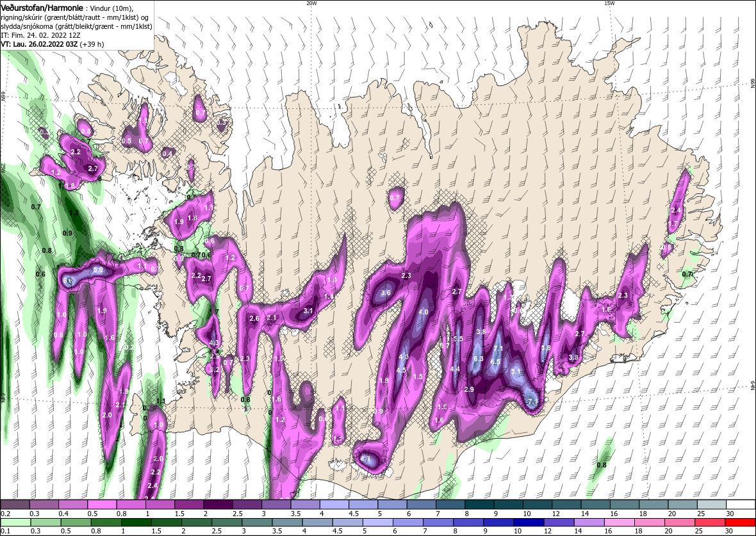This screenshot has width=756, height=536.
Task: Select the slate swatch labeled 7 in snow legend
Action: [x=451, y=504]
